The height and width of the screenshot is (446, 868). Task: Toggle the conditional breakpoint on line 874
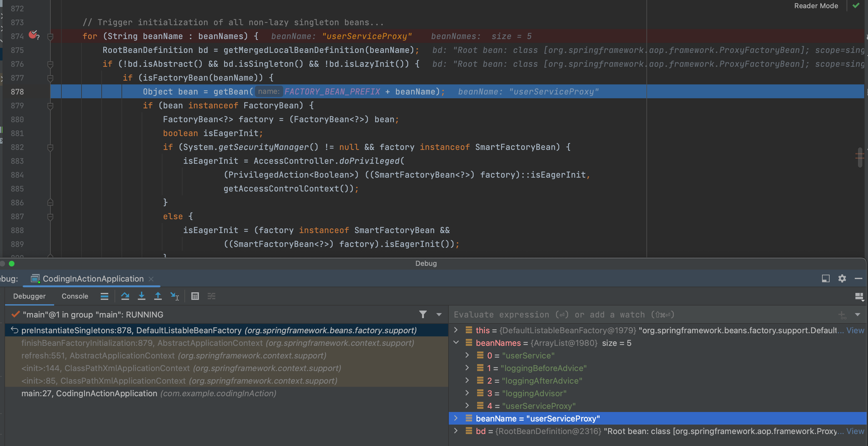click(33, 35)
